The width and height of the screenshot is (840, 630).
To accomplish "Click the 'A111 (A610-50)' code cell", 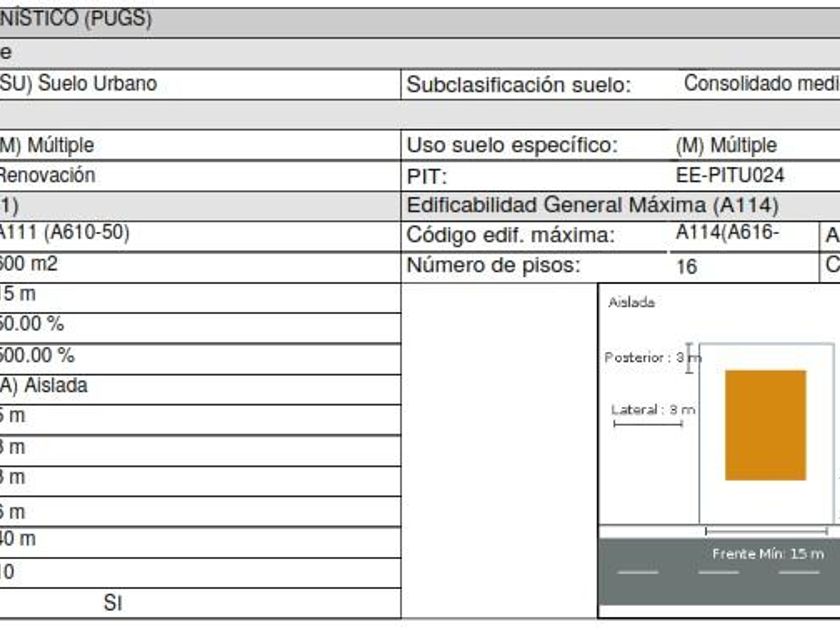I will (64, 233).
